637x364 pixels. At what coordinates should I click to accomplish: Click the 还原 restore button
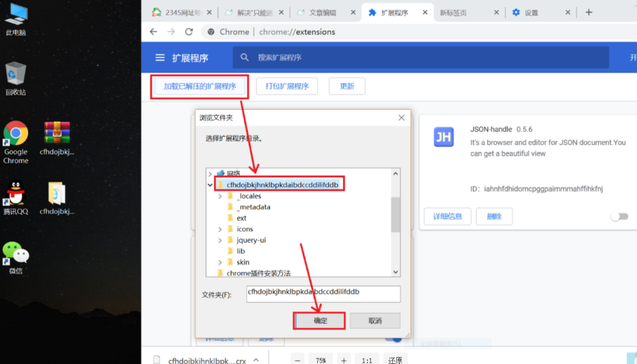click(396, 360)
